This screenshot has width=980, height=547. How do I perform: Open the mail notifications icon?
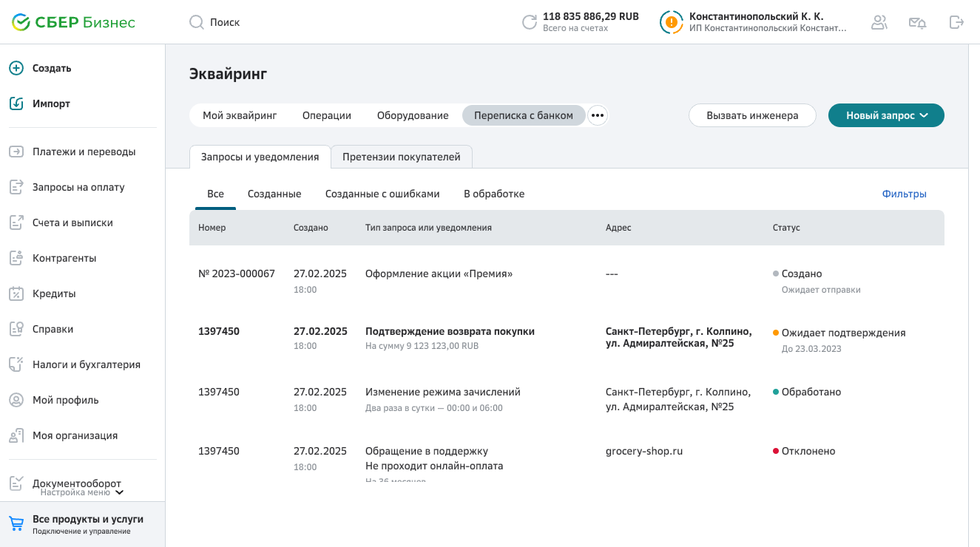click(917, 22)
